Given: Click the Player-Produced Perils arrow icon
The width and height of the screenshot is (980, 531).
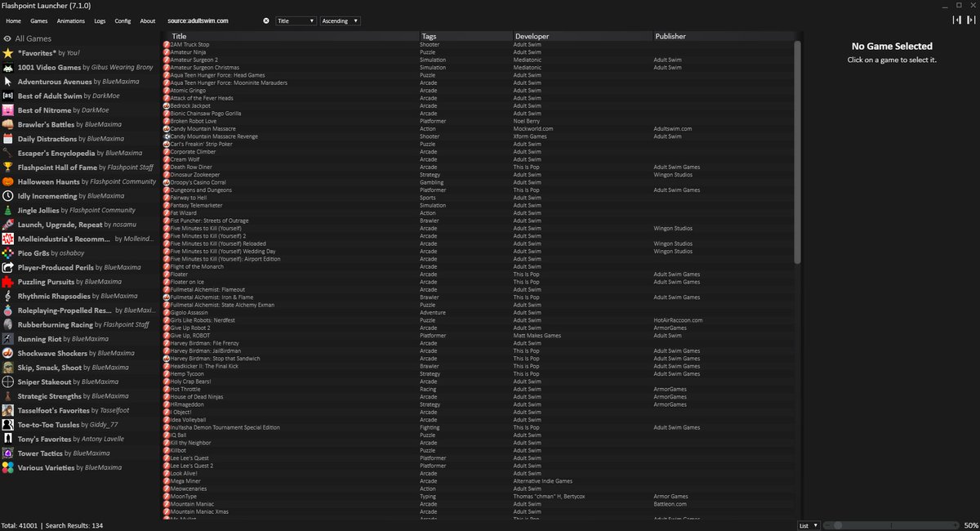Looking at the screenshot, I should (7, 267).
